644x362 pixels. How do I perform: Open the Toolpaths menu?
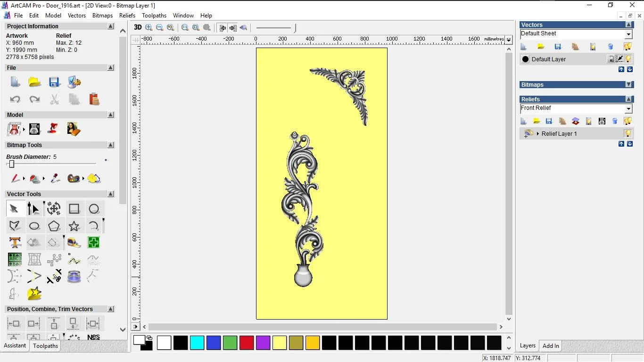pyautogui.click(x=154, y=16)
